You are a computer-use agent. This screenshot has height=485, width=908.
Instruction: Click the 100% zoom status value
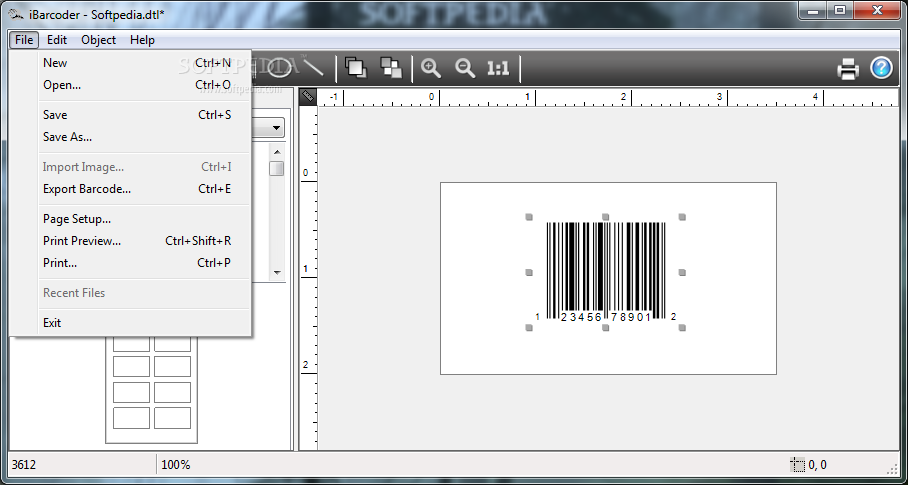[x=175, y=465]
